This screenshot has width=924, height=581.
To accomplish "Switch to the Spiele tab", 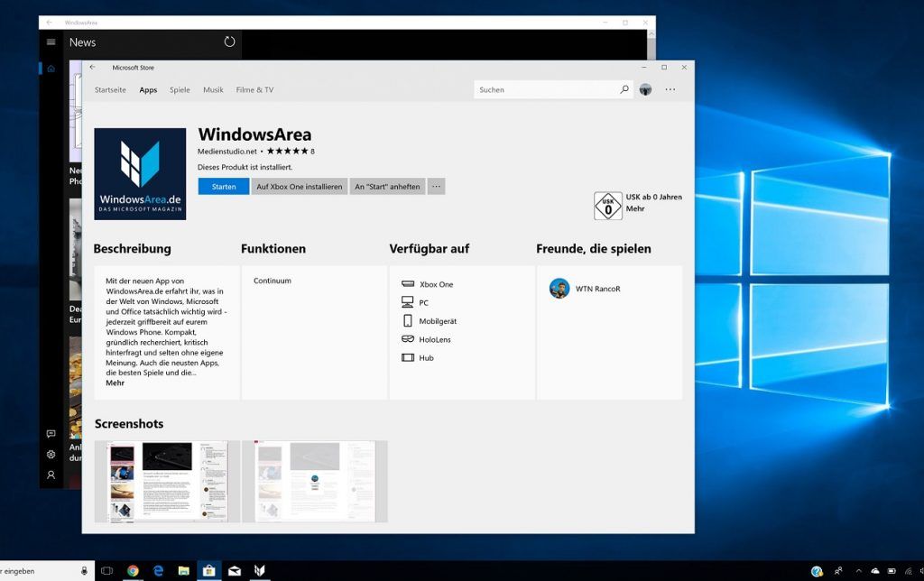I will pyautogui.click(x=180, y=90).
